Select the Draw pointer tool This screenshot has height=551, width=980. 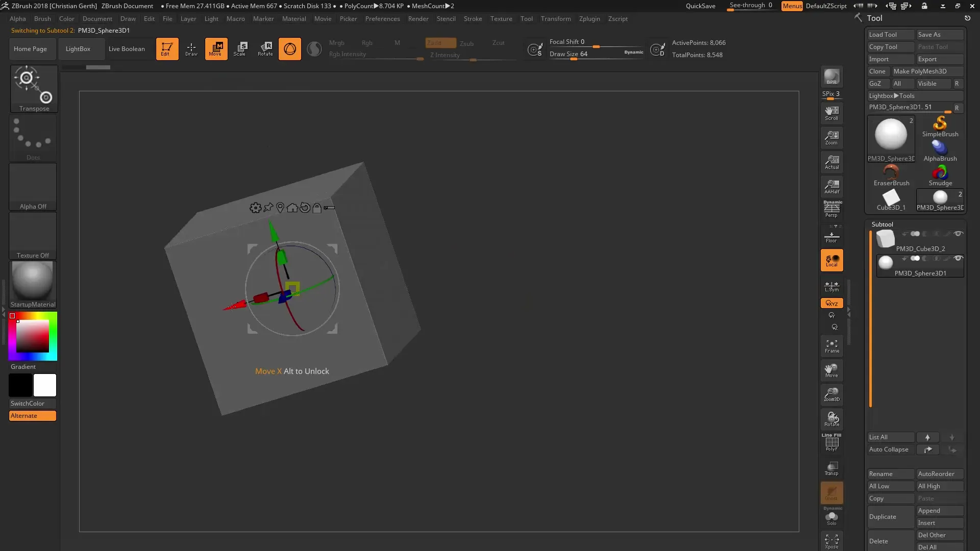[x=191, y=49]
